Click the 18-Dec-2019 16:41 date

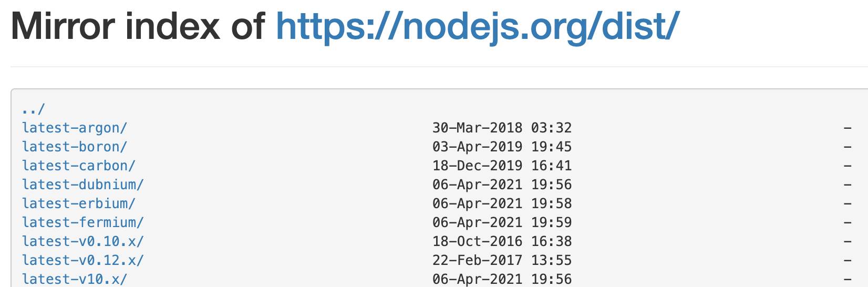tap(502, 166)
